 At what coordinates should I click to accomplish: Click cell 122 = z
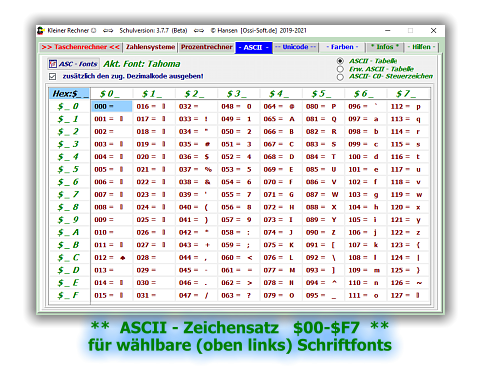408,232
